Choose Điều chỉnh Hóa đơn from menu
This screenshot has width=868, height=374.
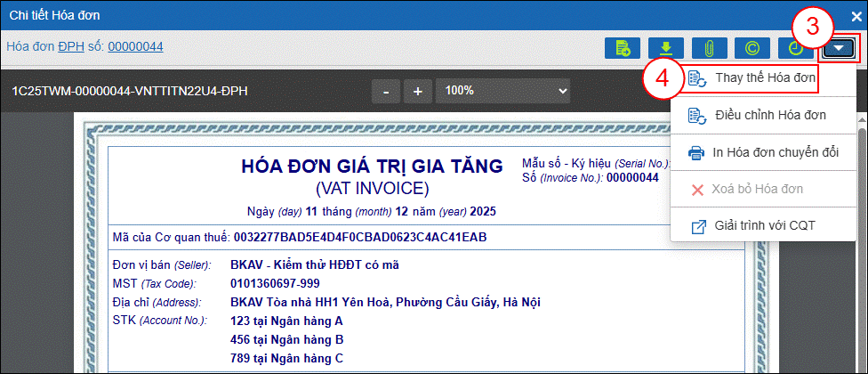point(769,115)
